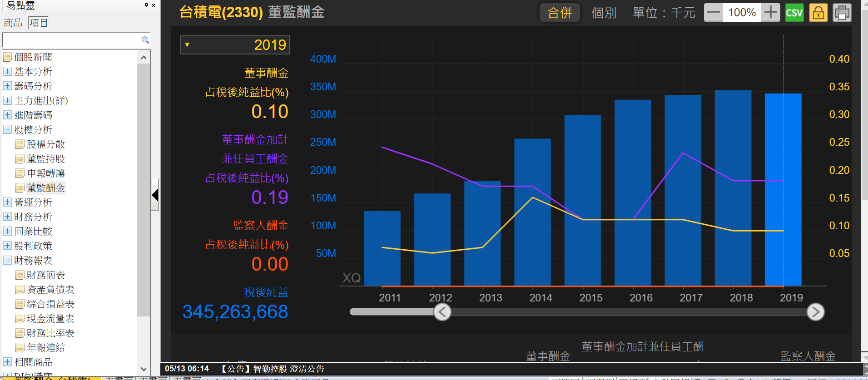Zoom out with the minus button
Image resolution: width=868 pixels, height=380 pixels.
point(714,13)
